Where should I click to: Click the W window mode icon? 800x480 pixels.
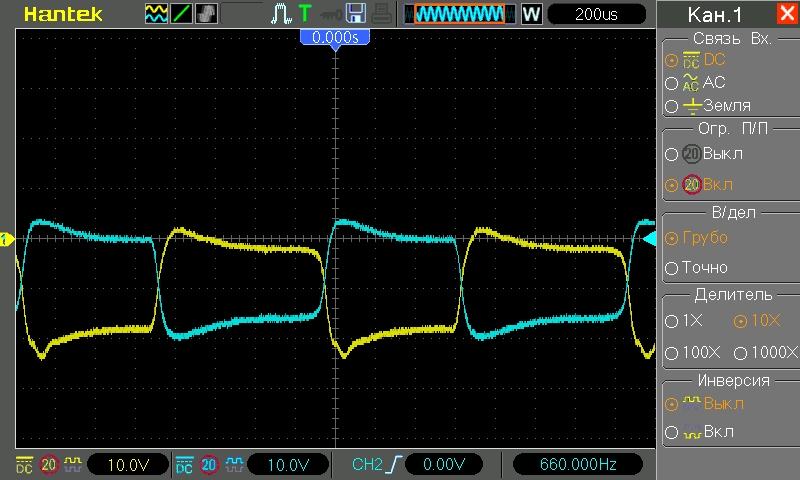531,14
